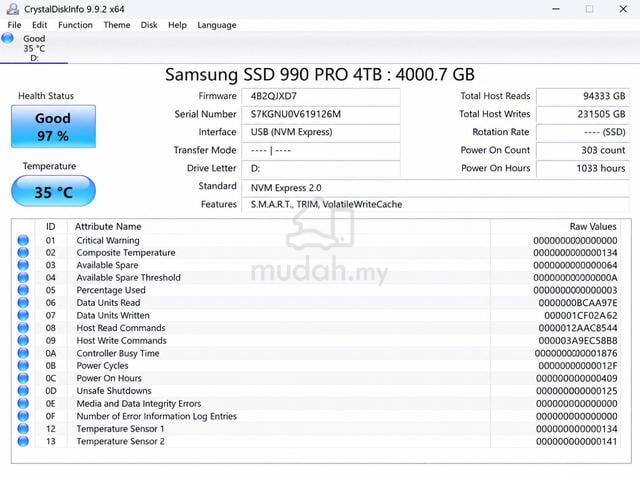Click status orb for Media and Data Integrity Errors

click(x=23, y=404)
